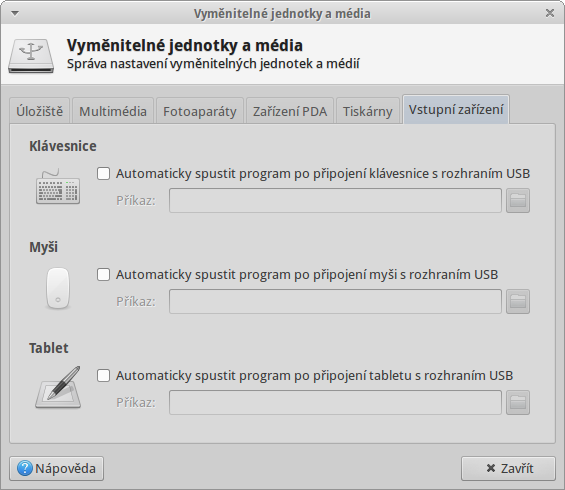This screenshot has width=565, height=490.
Task: Click the tablet Příkaz input field
Action: pyautogui.click(x=335, y=402)
